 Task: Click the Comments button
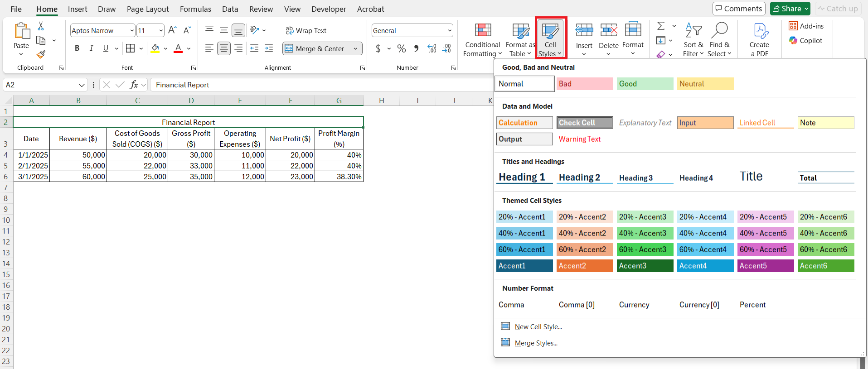click(x=739, y=9)
